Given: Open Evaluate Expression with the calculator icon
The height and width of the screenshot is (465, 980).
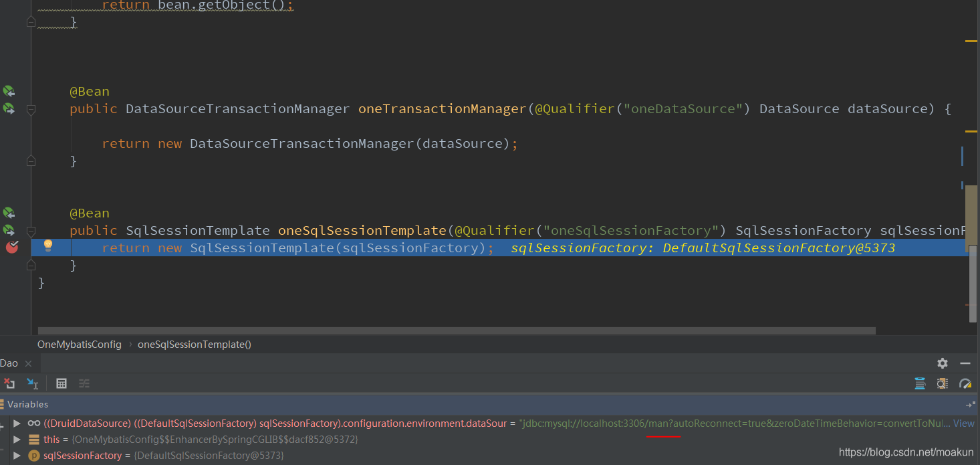Looking at the screenshot, I should [62, 383].
